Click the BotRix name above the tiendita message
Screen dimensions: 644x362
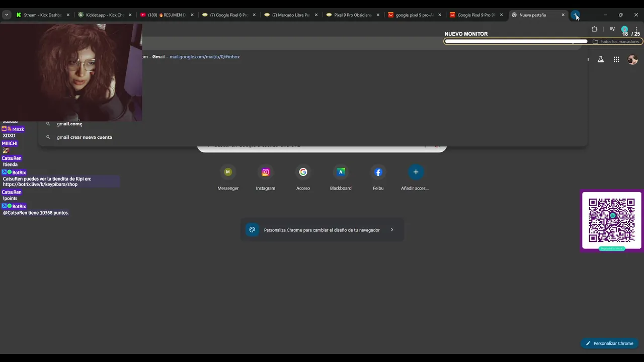point(19,172)
